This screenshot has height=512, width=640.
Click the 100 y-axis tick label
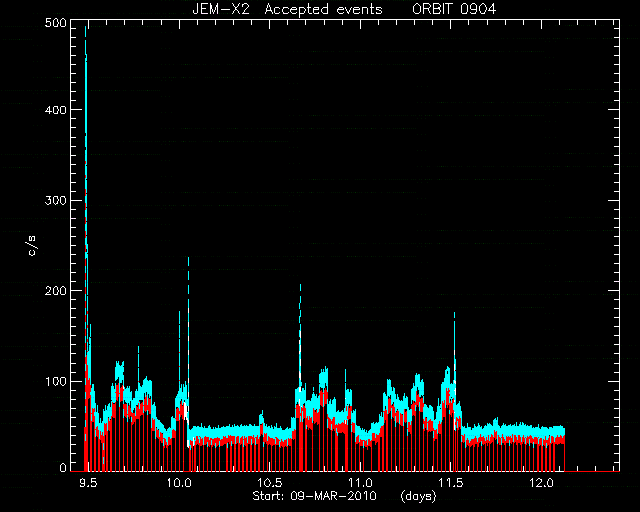(x=55, y=381)
